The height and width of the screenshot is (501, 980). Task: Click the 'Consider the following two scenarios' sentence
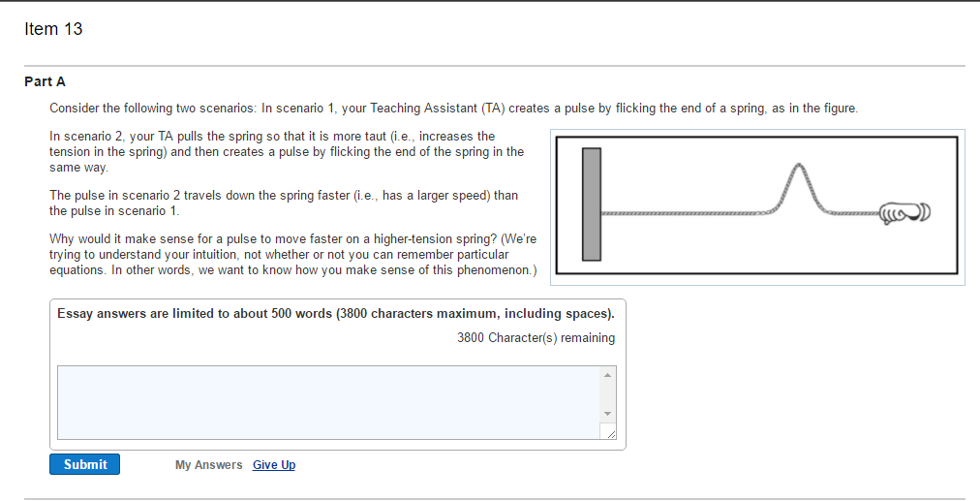(454, 109)
